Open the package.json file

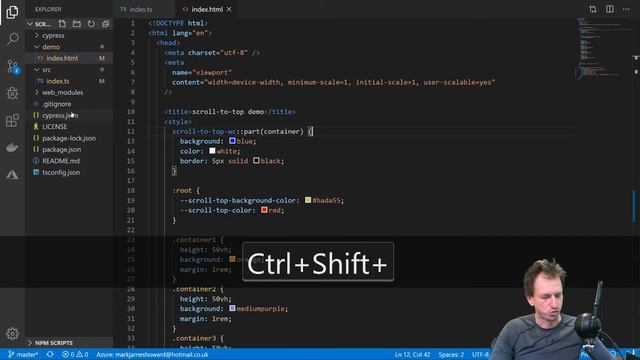pos(61,149)
